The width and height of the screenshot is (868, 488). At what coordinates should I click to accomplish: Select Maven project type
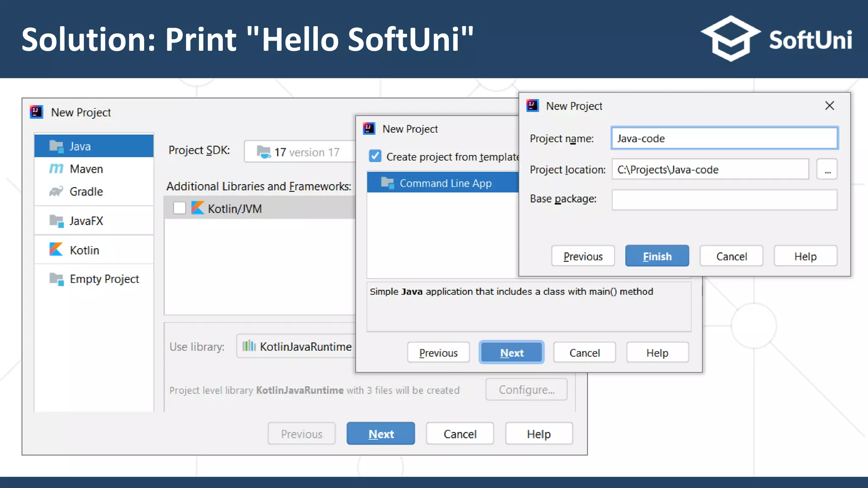point(94,169)
